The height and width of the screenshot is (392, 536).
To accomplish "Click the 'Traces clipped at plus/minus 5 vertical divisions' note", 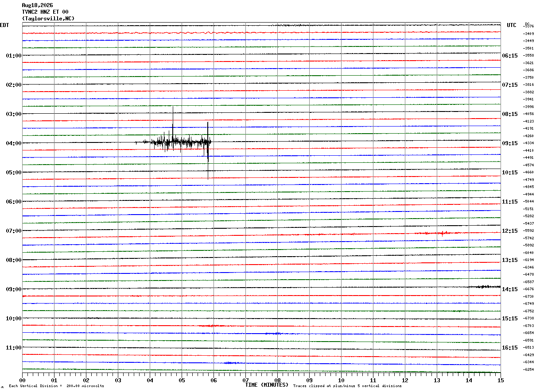I will (x=347, y=386).
